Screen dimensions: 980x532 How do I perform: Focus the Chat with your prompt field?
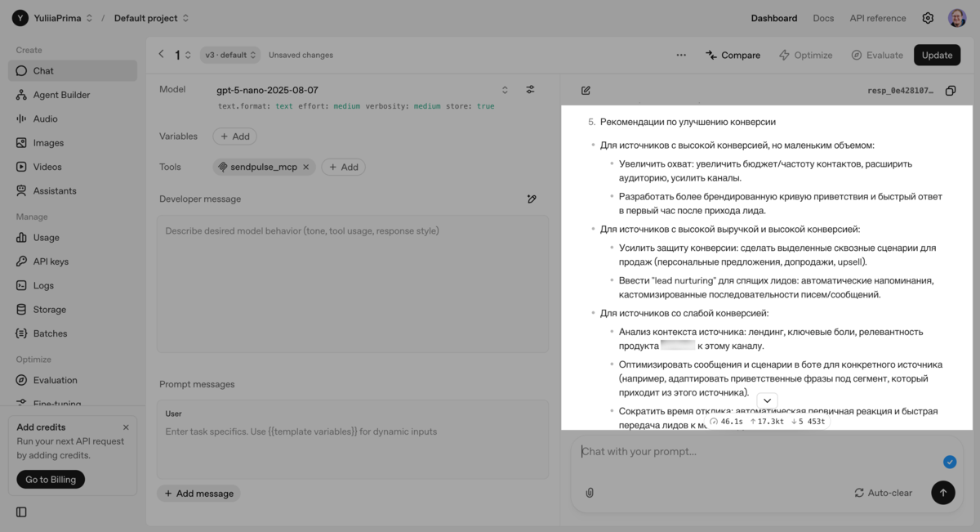click(x=759, y=451)
